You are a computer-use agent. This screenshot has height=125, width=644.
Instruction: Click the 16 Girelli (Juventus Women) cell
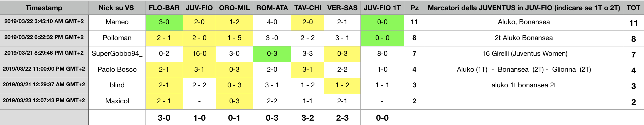point(524,54)
